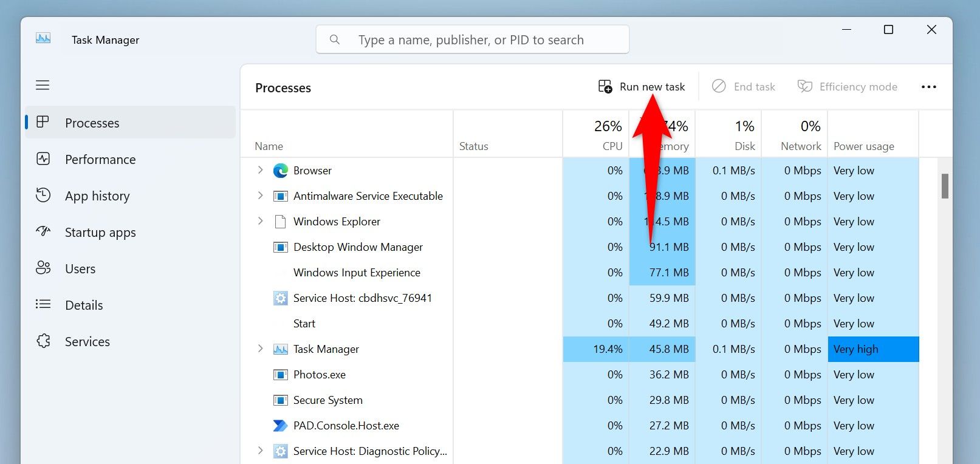
Task: Expand the Task Manager process group
Action: (260, 349)
